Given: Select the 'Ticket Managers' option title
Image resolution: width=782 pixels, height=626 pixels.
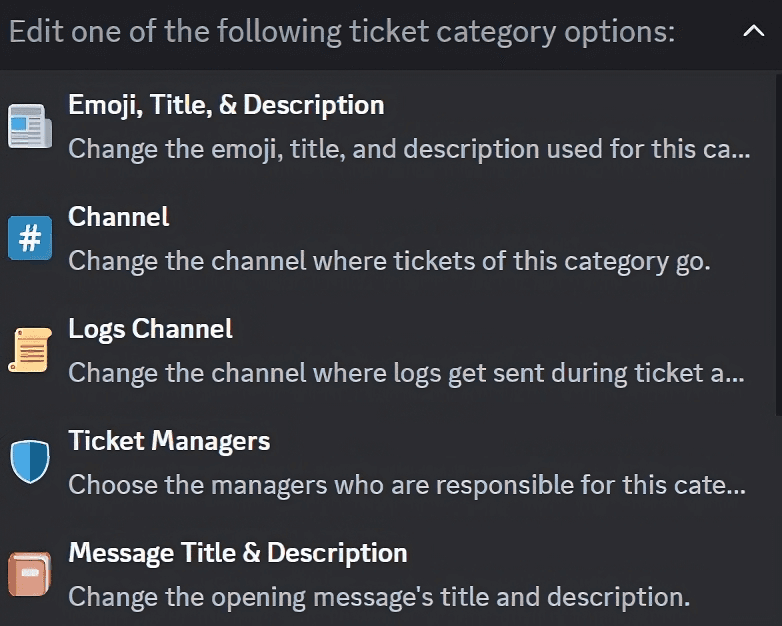Looking at the screenshot, I should pos(169,441).
